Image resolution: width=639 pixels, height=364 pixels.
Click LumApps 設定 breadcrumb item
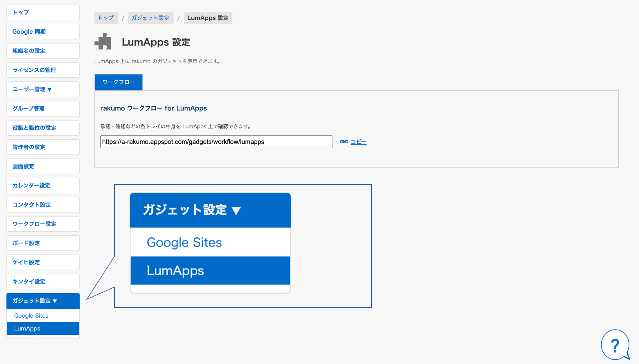(208, 18)
